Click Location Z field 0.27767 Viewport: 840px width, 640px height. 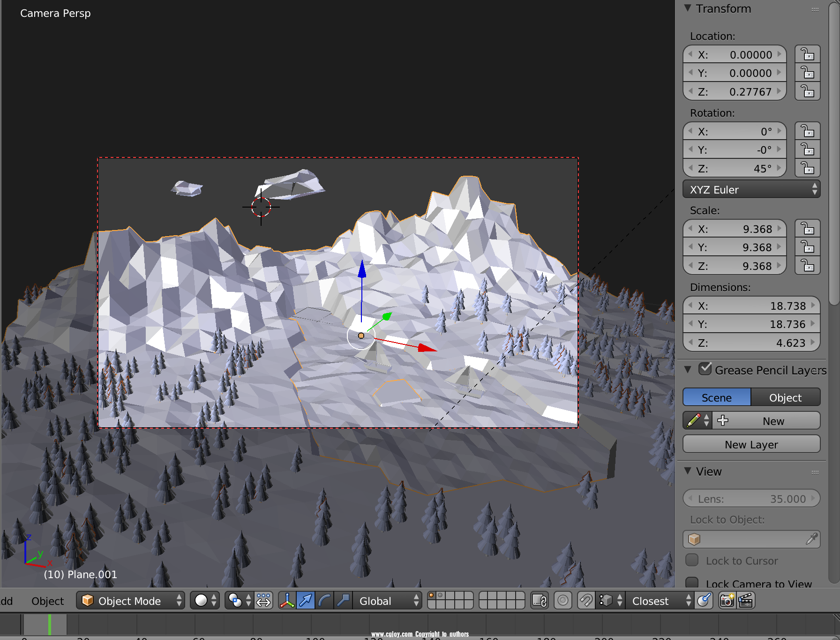(x=735, y=91)
